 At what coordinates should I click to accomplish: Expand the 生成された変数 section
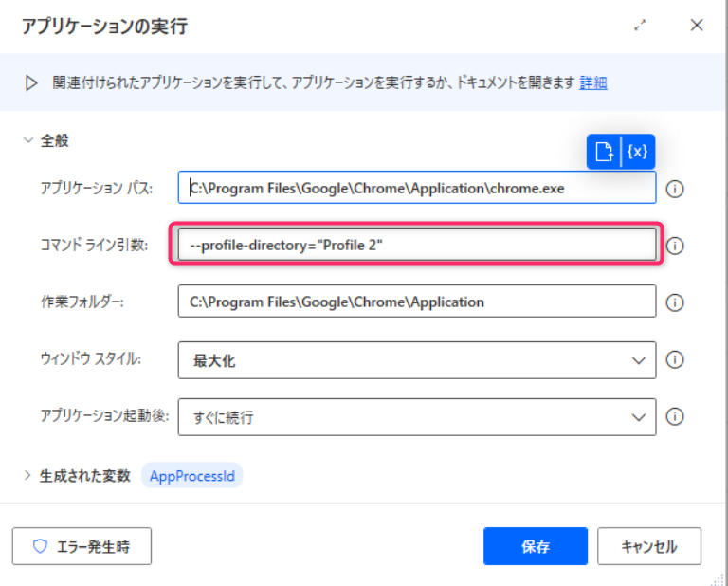(27, 475)
